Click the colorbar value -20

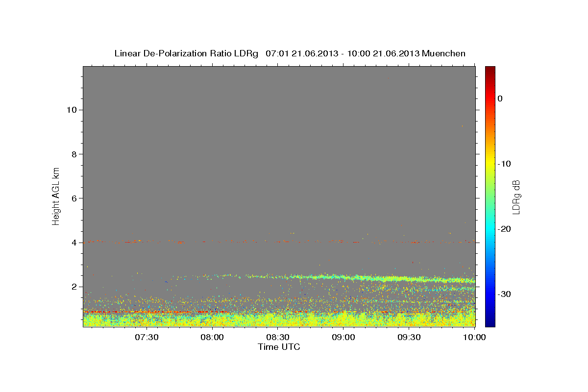504,229
